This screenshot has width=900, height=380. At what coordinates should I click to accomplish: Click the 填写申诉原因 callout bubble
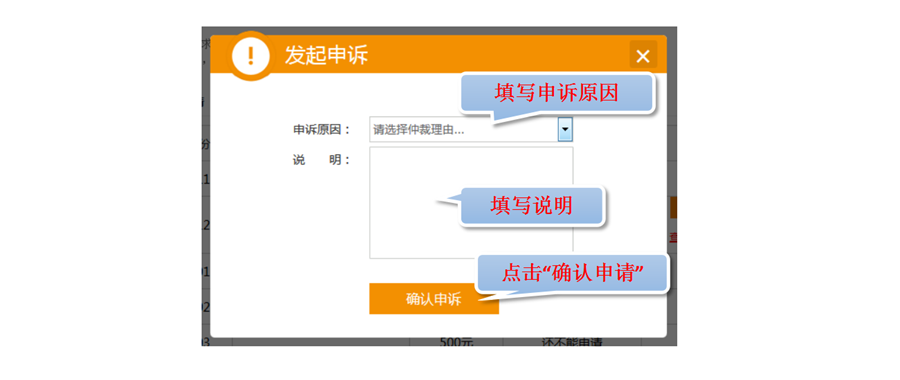point(557,93)
